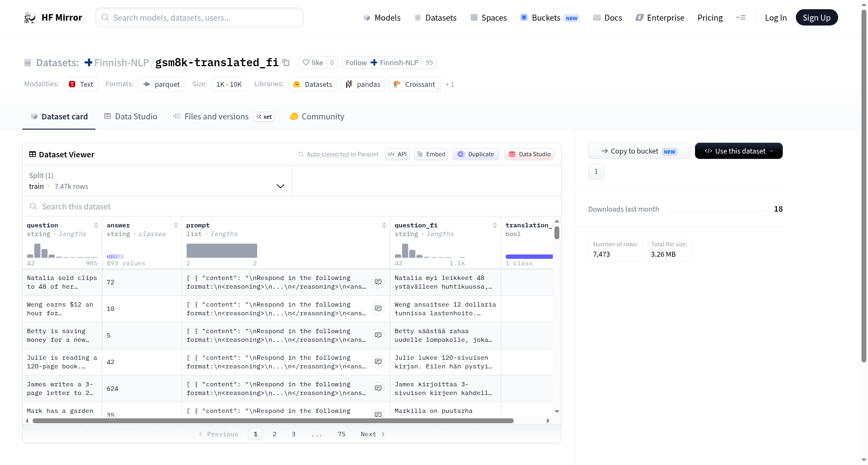Screen dimensions: 868x465
Task: Open chat view for the James row prompt
Action: (378, 388)
